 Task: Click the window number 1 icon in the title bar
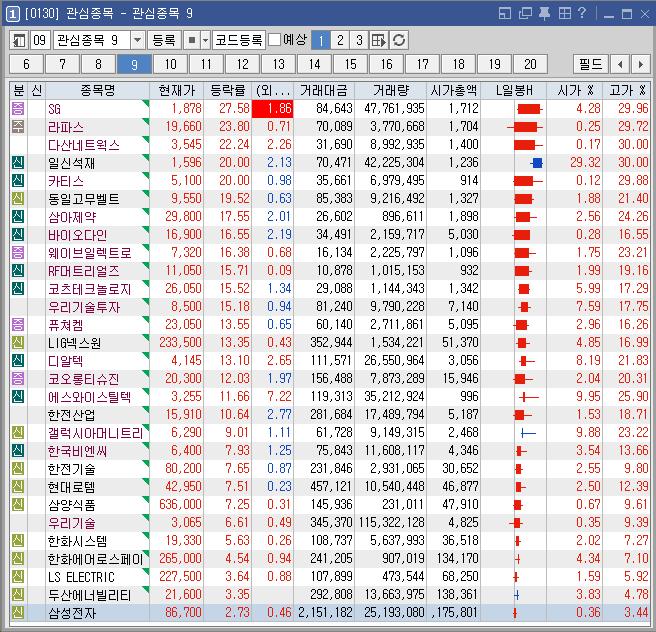point(13,14)
